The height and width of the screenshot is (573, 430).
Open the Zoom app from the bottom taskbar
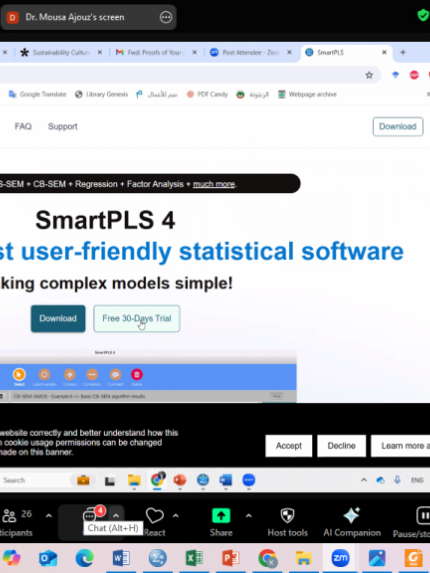[x=340, y=558]
